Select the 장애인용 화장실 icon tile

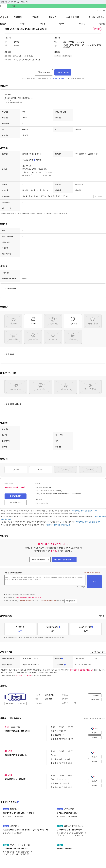coord(65,387)
